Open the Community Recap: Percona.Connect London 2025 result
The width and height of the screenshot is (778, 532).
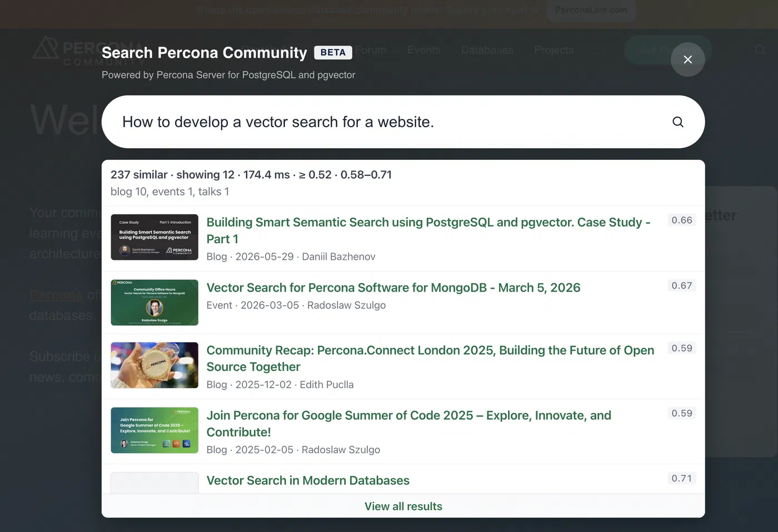tap(430, 358)
